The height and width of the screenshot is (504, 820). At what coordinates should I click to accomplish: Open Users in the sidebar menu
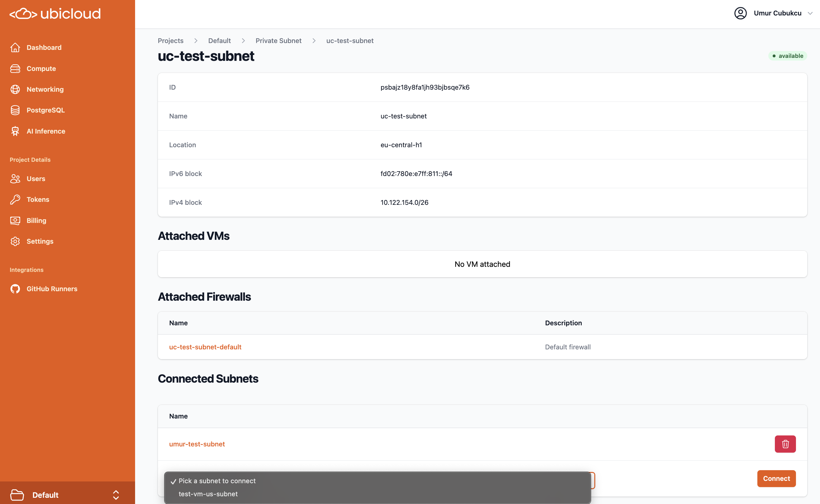point(36,179)
